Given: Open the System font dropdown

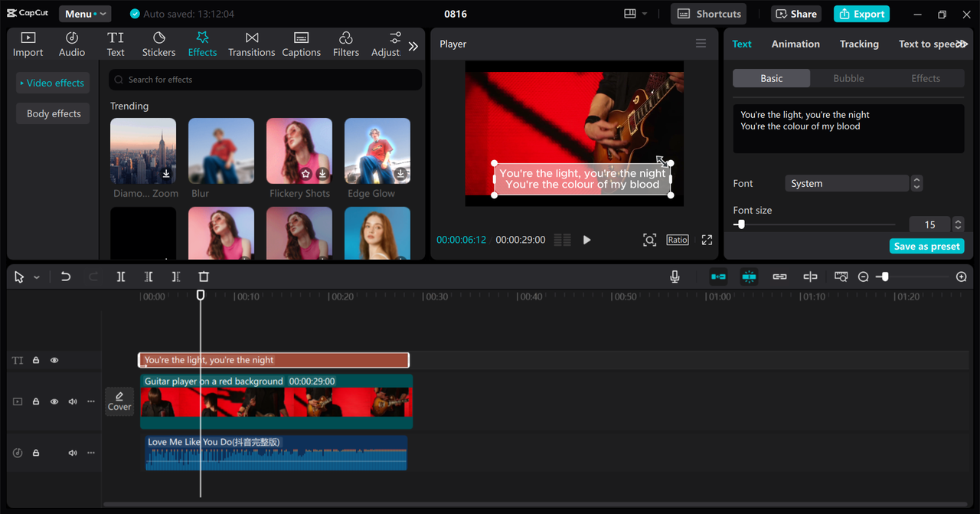Looking at the screenshot, I should 847,183.
